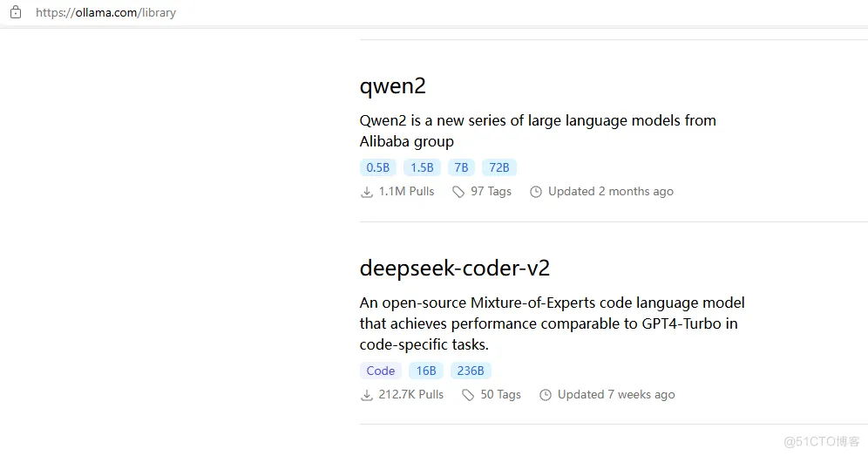868x456 pixels.
Task: Click the tag icon beside 97 Tags
Action: point(458,193)
